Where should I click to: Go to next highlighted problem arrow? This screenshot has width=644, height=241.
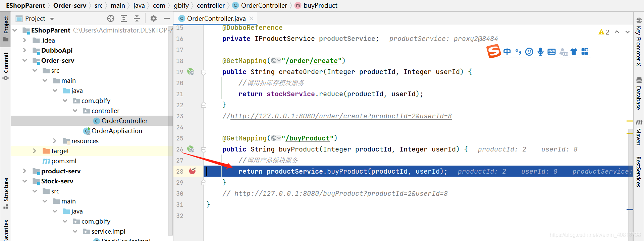pos(627,32)
